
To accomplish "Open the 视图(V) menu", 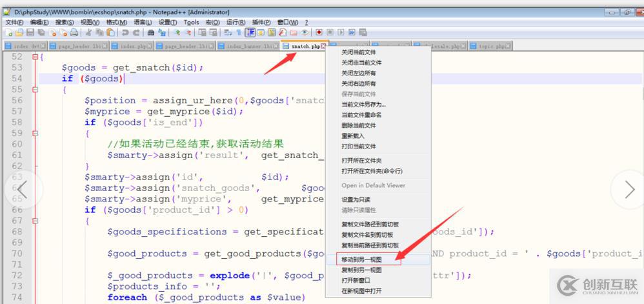I will tap(90, 22).
